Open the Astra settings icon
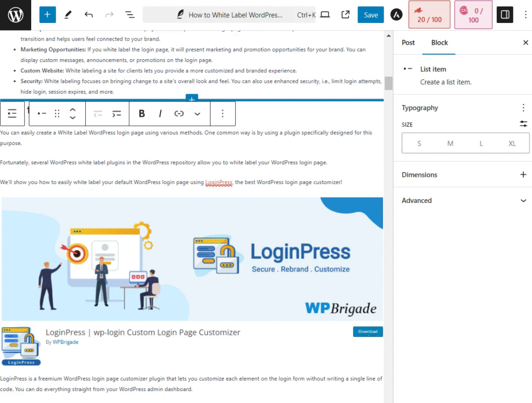This screenshot has height=403, width=532. 396,15
